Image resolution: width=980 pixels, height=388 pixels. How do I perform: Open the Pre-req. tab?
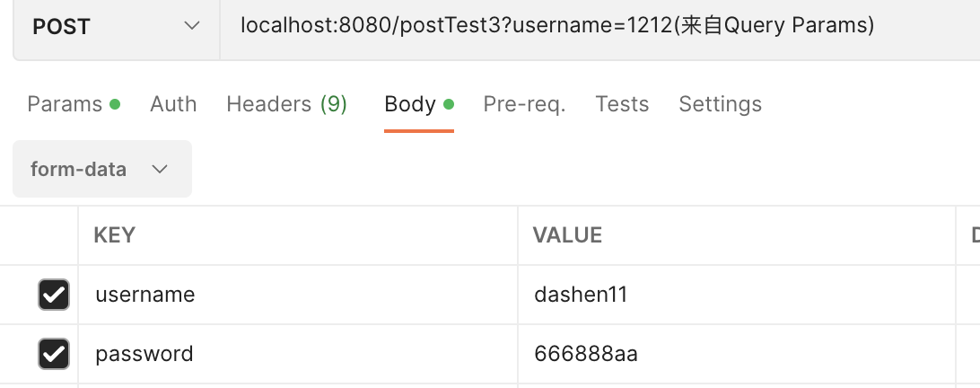click(x=524, y=104)
